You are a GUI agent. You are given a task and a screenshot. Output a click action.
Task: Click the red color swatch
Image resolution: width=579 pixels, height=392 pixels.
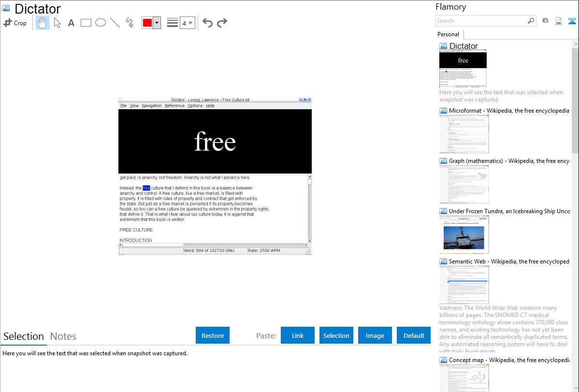[147, 23]
